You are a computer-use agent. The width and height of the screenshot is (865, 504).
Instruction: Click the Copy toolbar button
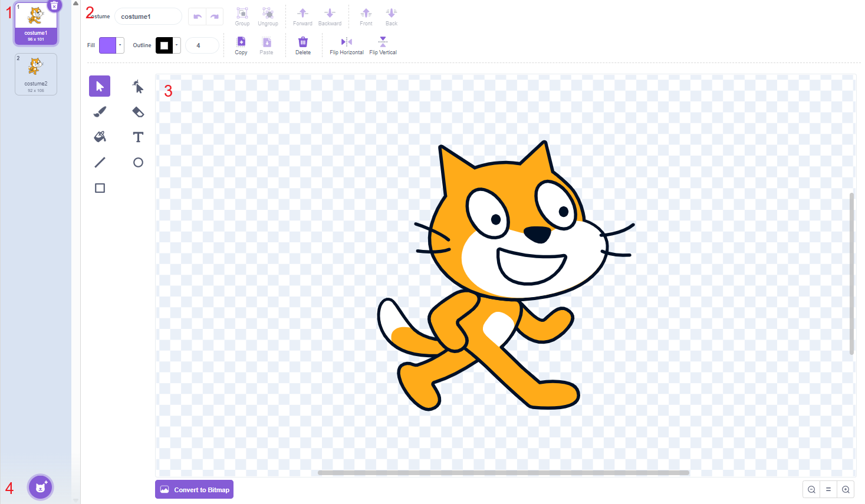pyautogui.click(x=241, y=45)
